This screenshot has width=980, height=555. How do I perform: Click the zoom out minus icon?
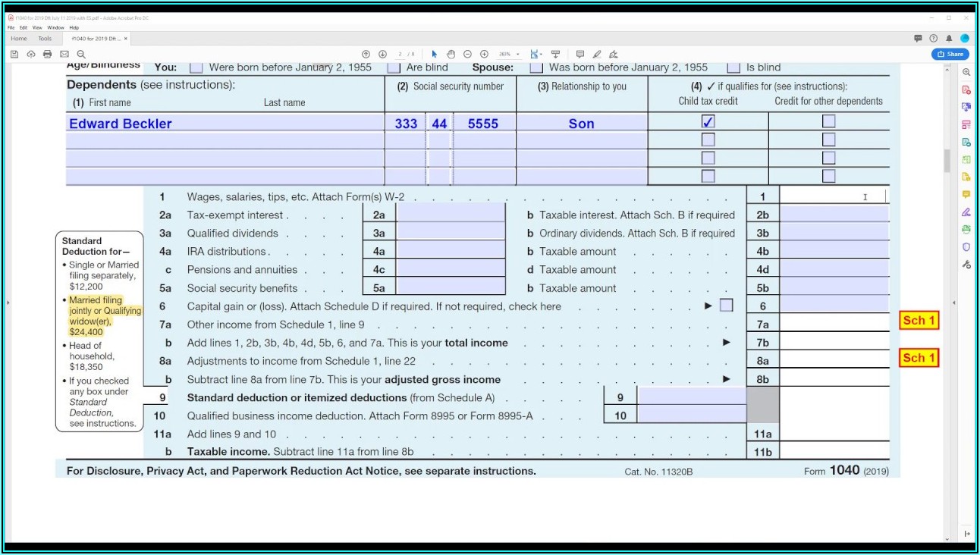click(467, 54)
